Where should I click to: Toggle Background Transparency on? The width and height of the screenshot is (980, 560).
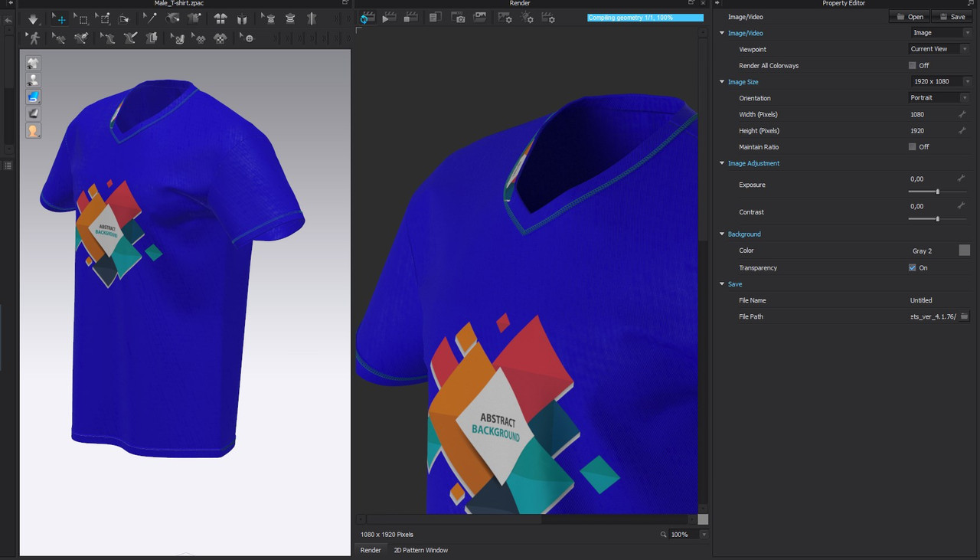[x=910, y=267]
